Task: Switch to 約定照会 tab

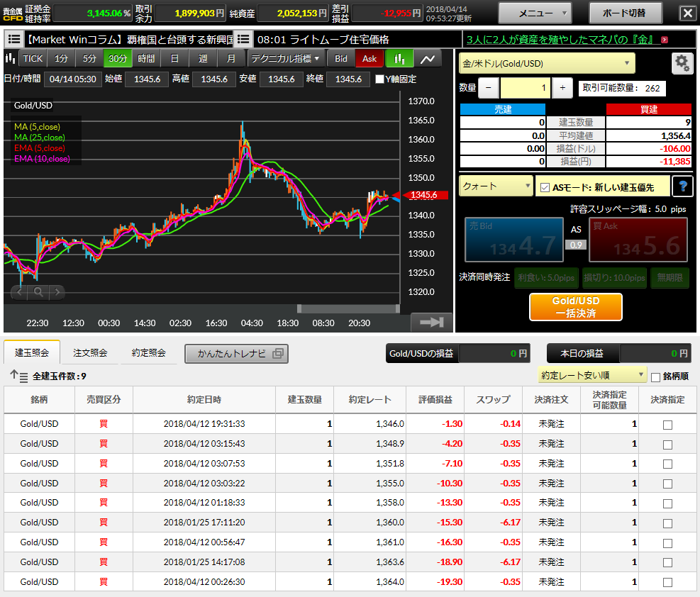Action: click(x=149, y=353)
